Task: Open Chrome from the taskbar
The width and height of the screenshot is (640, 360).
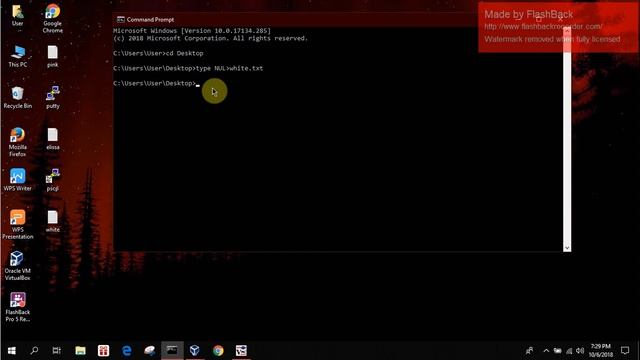Action: coord(218,351)
